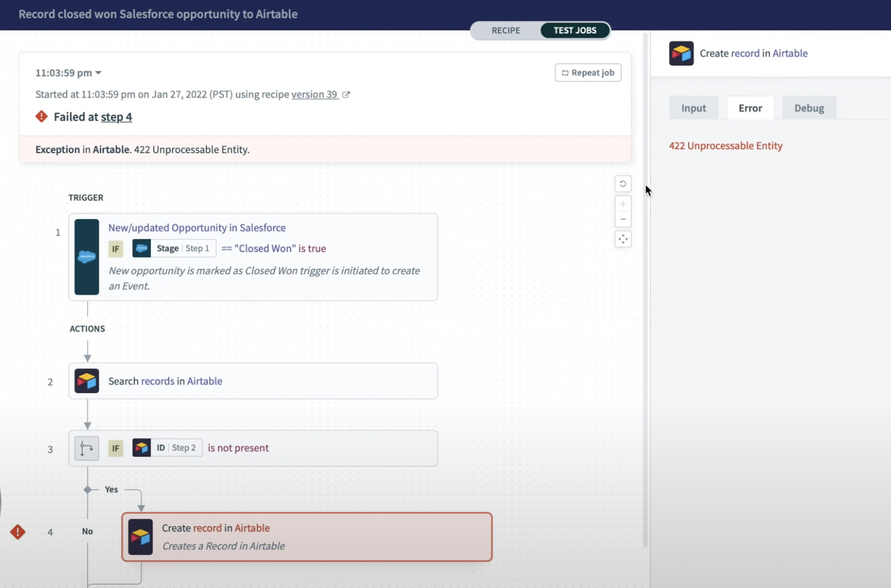This screenshot has width=891, height=588.
Task: Select the red error icon beside step 4
Action: pyautogui.click(x=18, y=532)
